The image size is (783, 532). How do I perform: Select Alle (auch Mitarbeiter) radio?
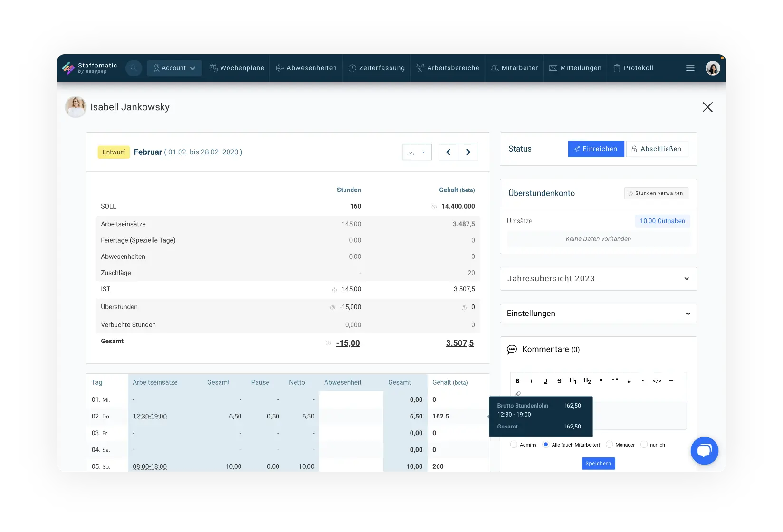[546, 445]
